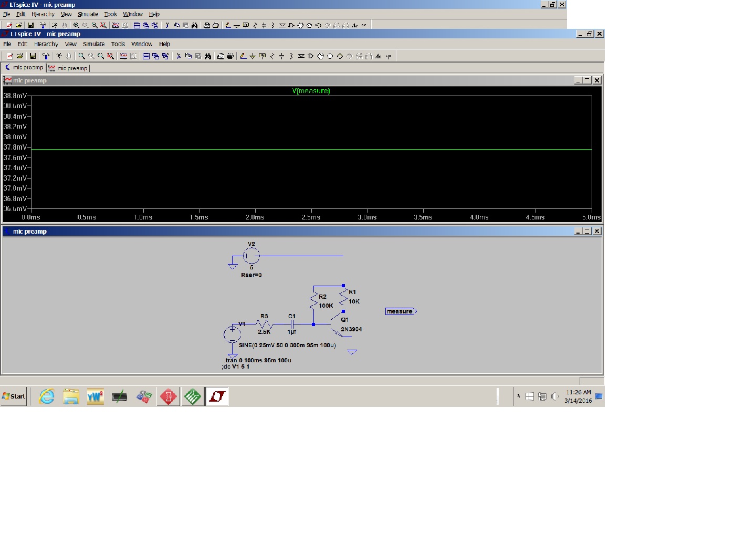Click the R2 100K resistor
Screen dimensions: 756x545
click(x=314, y=301)
